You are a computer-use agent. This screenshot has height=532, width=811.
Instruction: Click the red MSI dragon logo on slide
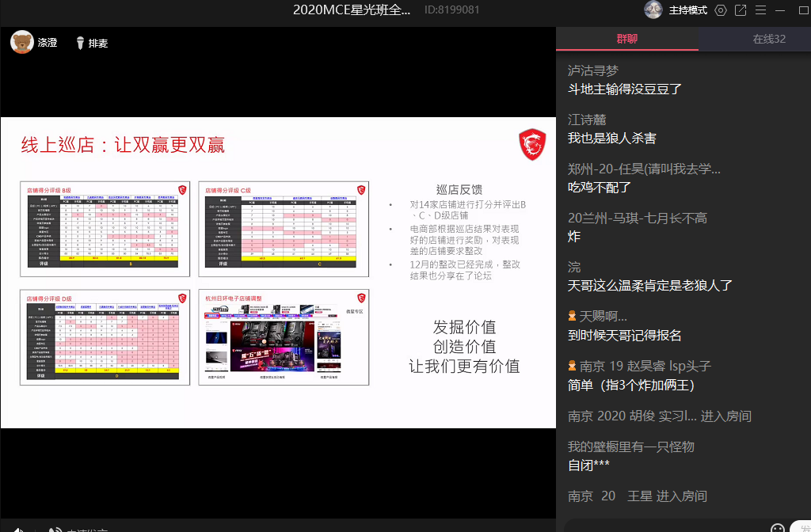click(x=531, y=145)
